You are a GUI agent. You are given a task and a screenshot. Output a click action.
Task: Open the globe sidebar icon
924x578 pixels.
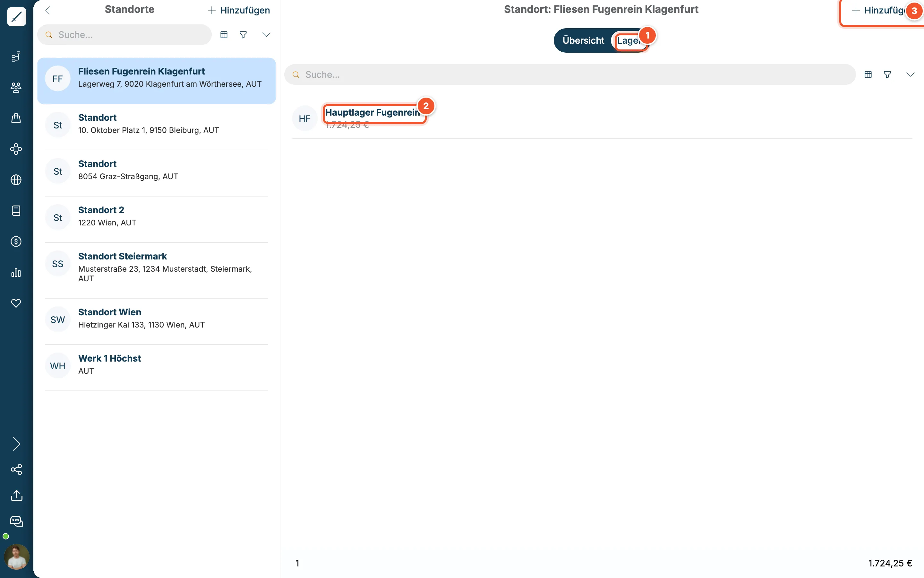click(16, 180)
